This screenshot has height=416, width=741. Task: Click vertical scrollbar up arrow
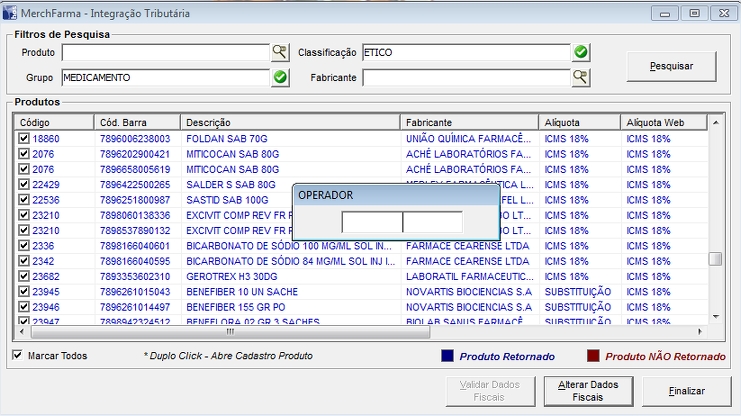click(716, 122)
